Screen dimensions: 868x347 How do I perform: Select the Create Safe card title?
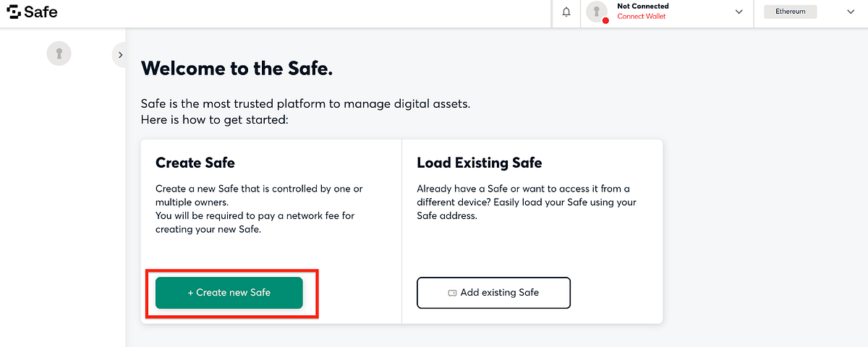pyautogui.click(x=195, y=163)
